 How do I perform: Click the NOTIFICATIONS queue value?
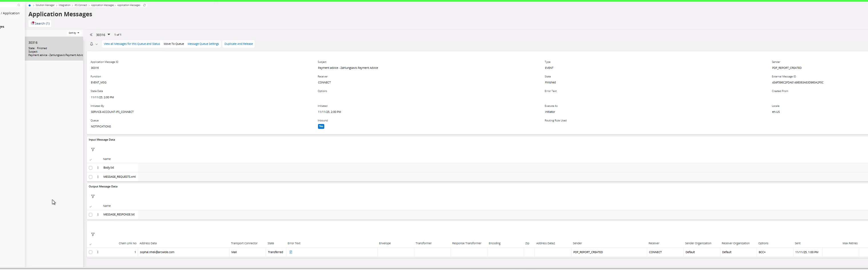pos(101,126)
